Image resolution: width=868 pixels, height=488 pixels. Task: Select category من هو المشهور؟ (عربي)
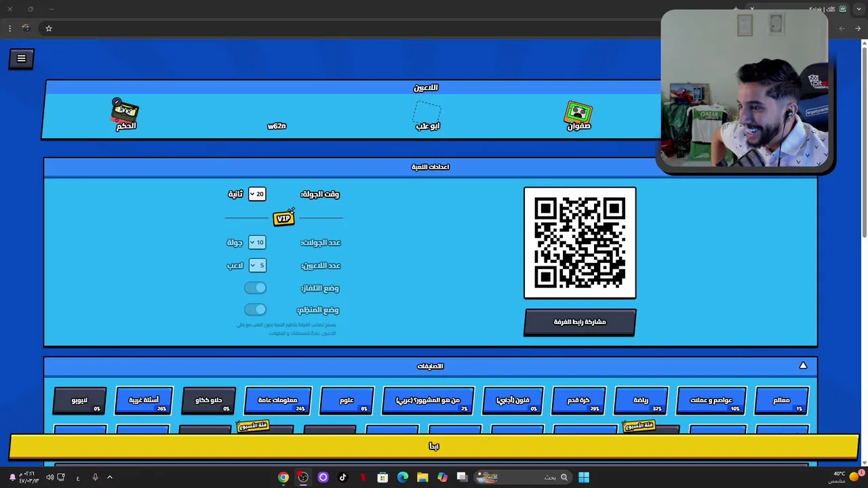(x=428, y=400)
